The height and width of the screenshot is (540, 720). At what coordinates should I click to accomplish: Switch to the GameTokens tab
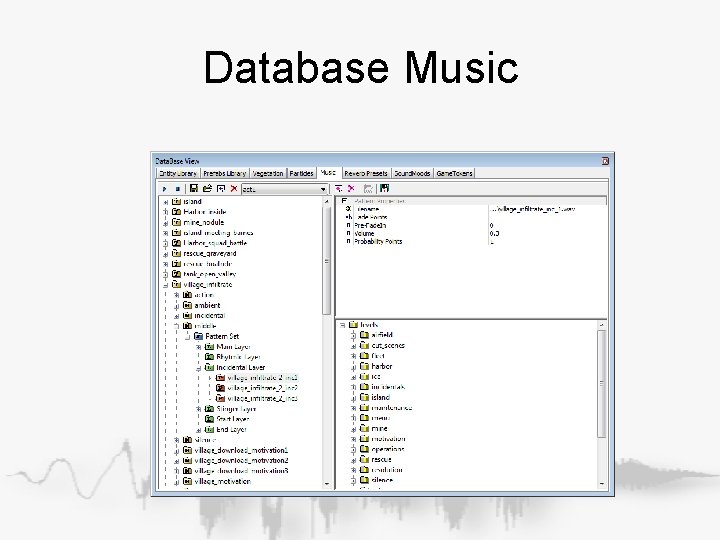coord(454,173)
